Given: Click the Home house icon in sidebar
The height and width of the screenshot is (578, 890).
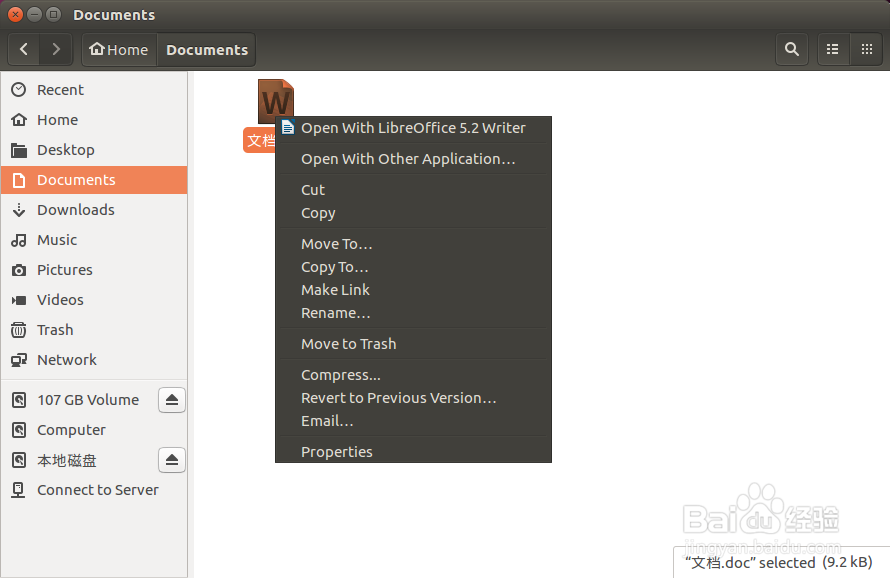Looking at the screenshot, I should point(19,120).
